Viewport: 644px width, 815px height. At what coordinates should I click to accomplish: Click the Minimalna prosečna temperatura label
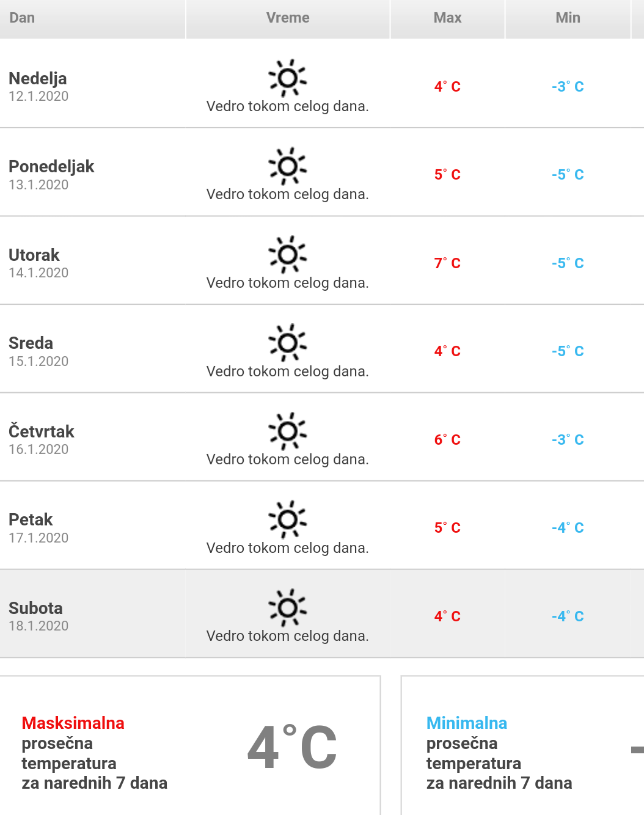point(499,753)
